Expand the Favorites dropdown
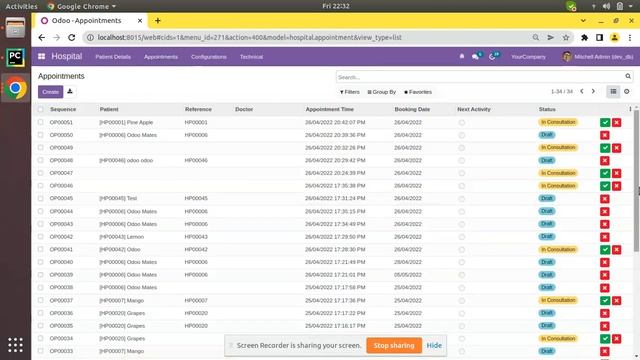640x360 pixels. click(418, 92)
